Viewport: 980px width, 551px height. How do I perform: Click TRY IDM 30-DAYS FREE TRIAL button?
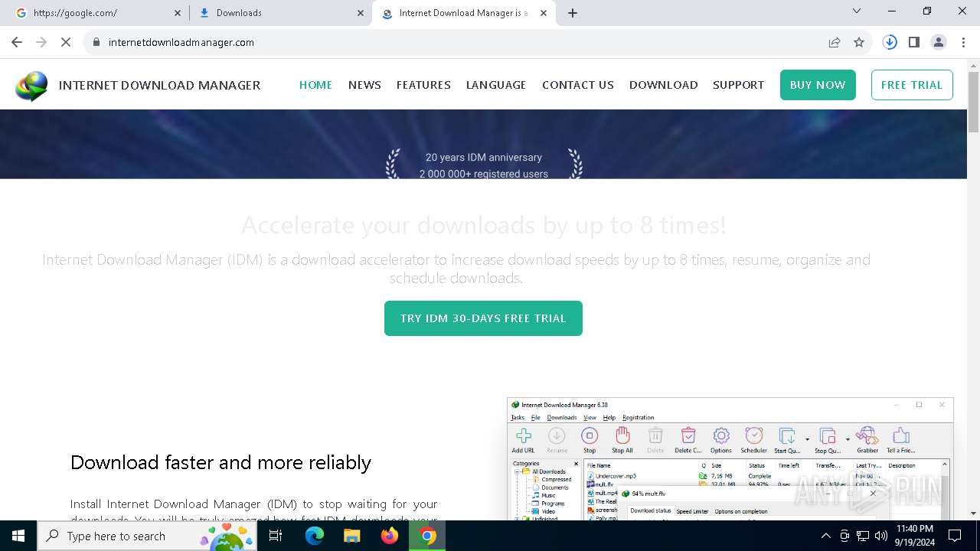pos(483,318)
